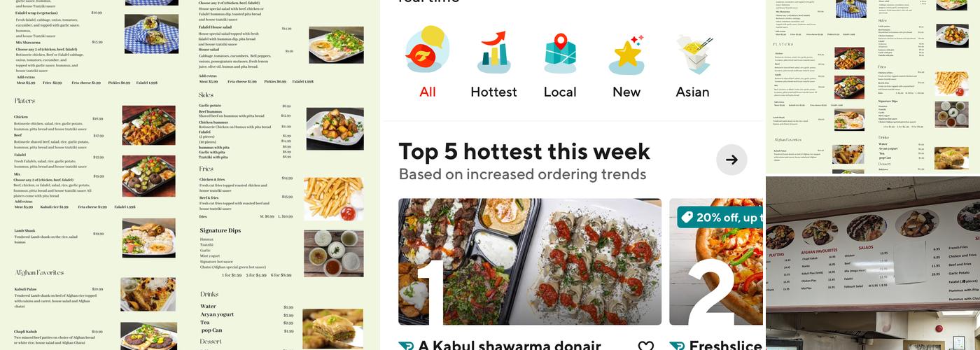This screenshot has height=350, width=980.
Task: Open the number 2 pizza photo card
Action: click(717, 262)
